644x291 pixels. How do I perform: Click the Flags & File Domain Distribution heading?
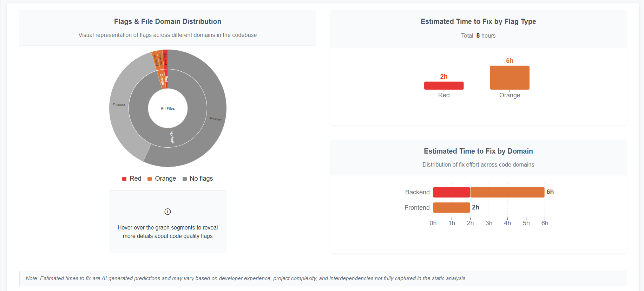167,21
